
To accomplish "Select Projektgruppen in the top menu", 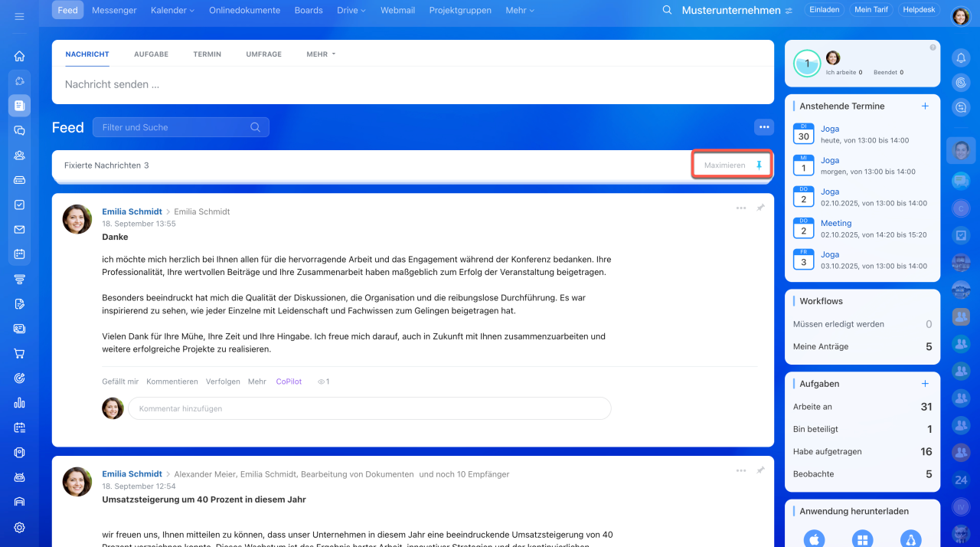I will [x=459, y=11].
